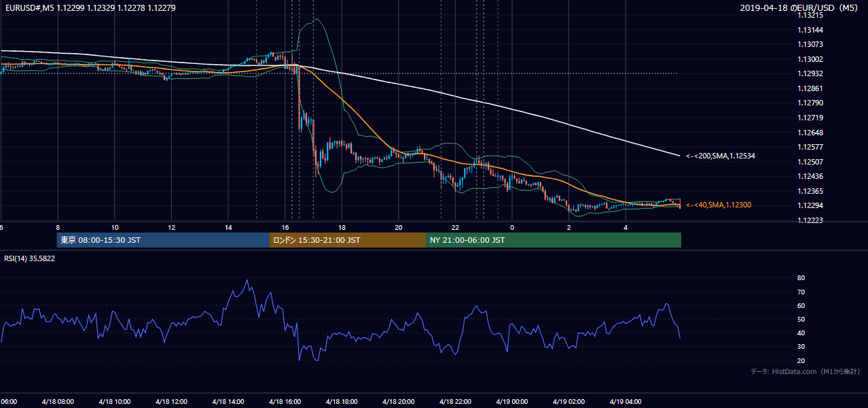The width and height of the screenshot is (868, 408).
Task: Click the 4/18 08:00 time axis label
Action: [x=58, y=401]
